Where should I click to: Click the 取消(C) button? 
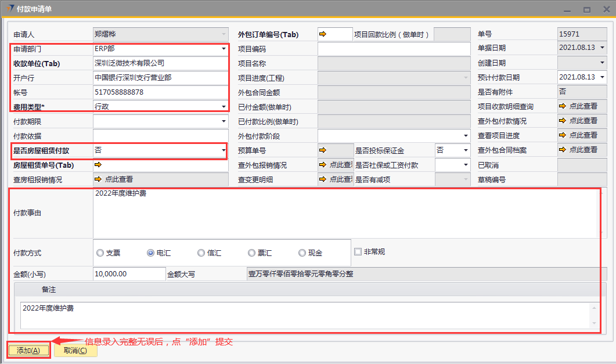coord(75,350)
